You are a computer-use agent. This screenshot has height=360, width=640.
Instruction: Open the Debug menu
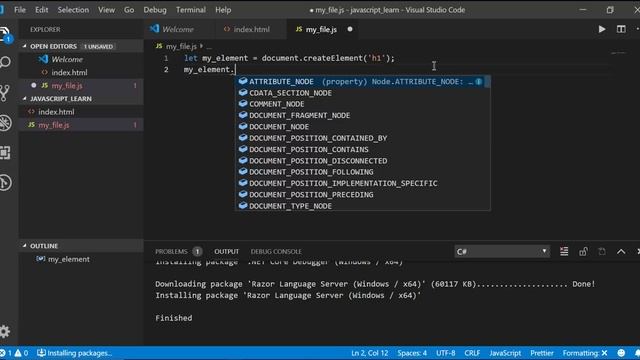pyautogui.click(x=155, y=10)
